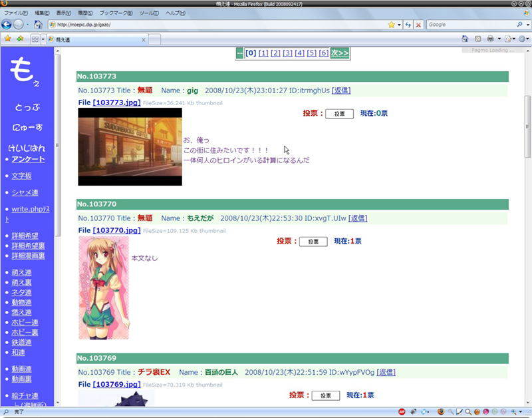532x418 pixels.
Task: Open the ブックマーク menu
Action: (x=116, y=13)
